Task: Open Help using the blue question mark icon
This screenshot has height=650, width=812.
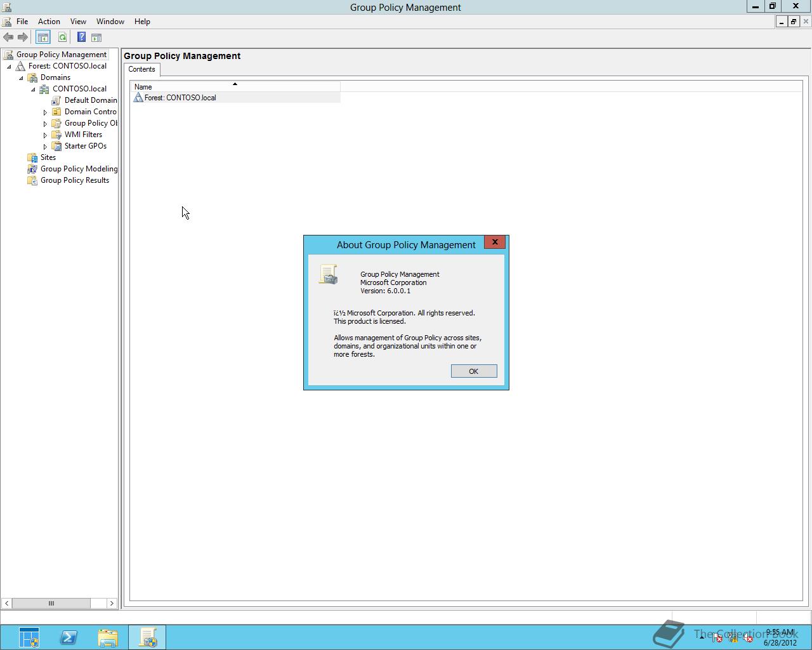Action: tap(81, 37)
